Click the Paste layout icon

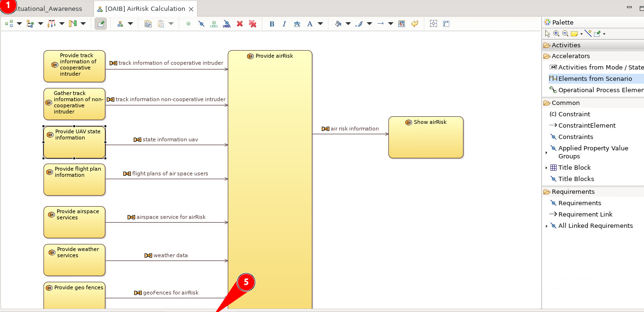pyautogui.click(x=161, y=24)
